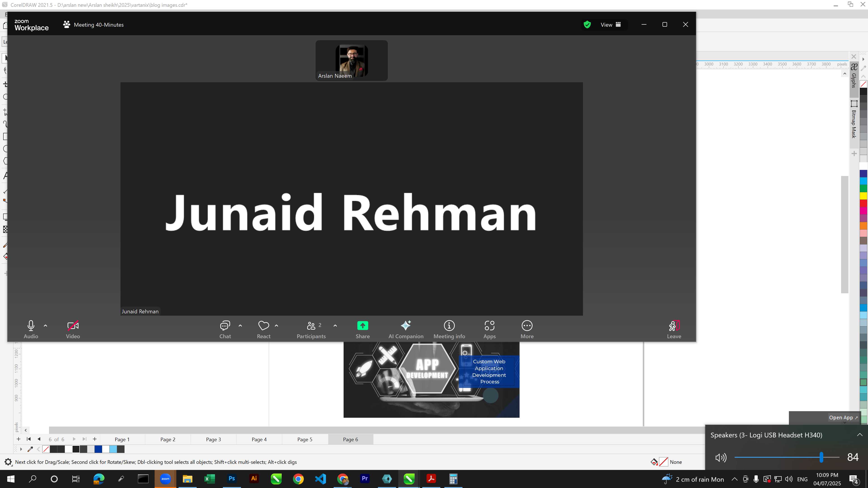868x488 pixels.
Task: Close the CorelDRAW docker panel
Action: coord(854,56)
